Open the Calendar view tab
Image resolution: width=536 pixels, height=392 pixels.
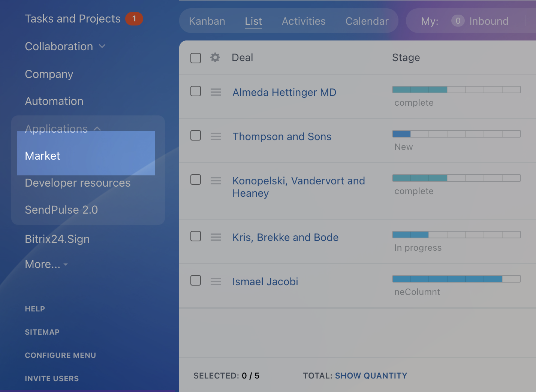point(367,21)
